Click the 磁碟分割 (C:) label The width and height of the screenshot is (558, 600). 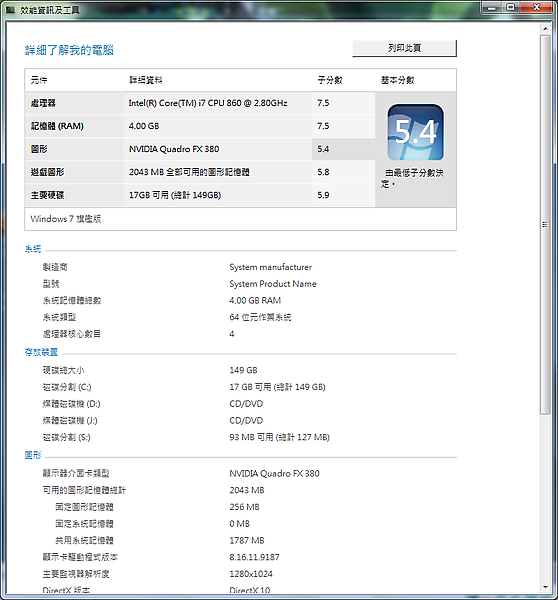click(67, 387)
